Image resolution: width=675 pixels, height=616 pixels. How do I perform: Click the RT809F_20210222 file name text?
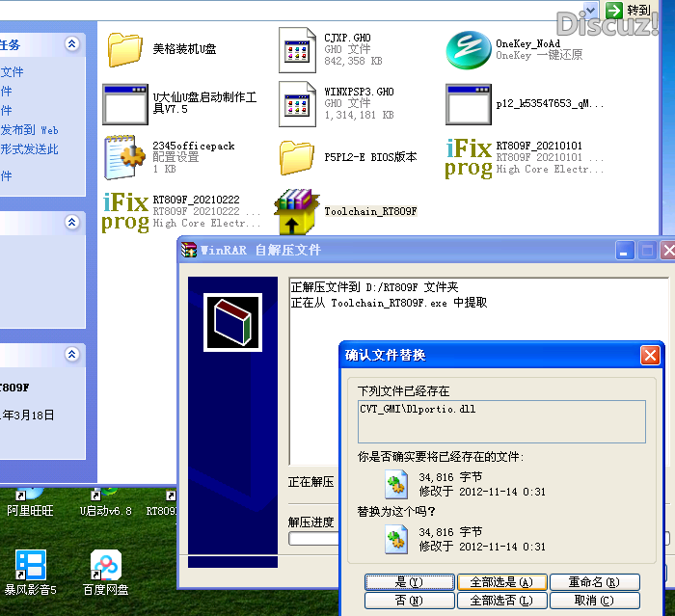pyautogui.click(x=197, y=200)
